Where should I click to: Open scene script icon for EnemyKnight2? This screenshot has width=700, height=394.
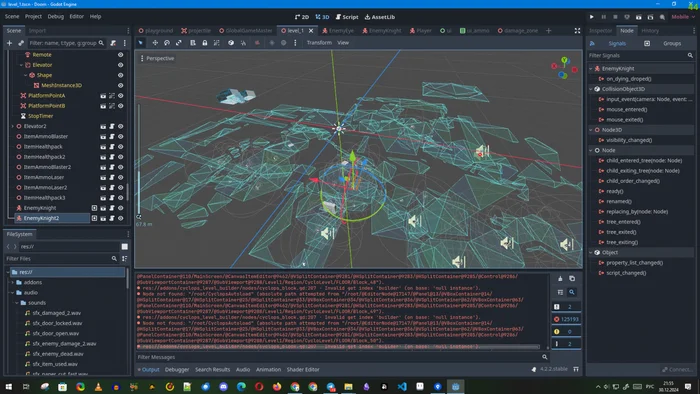[112, 218]
